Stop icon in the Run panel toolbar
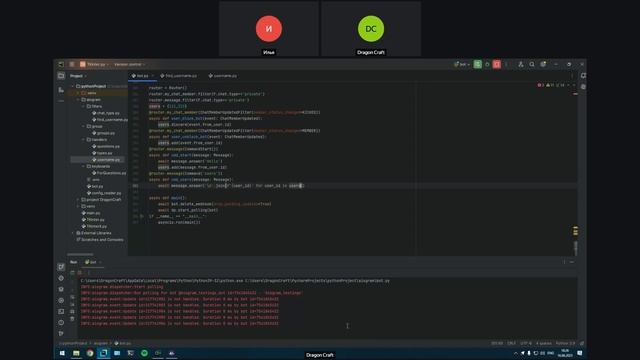This screenshot has width=640, height=360. (80, 273)
